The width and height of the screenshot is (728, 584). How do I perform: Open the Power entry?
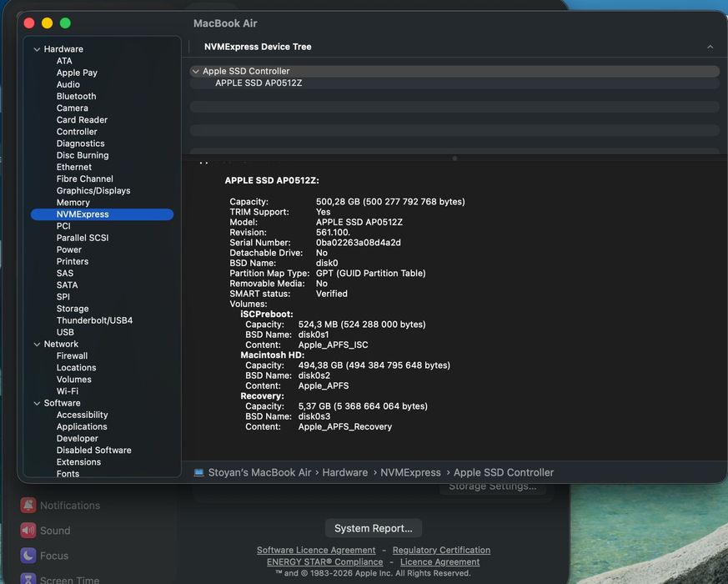[68, 249]
